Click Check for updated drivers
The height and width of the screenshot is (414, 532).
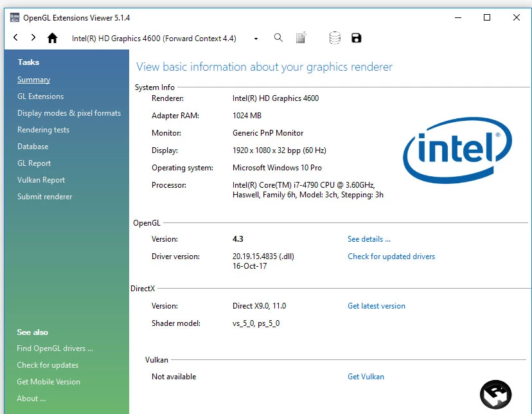(391, 256)
